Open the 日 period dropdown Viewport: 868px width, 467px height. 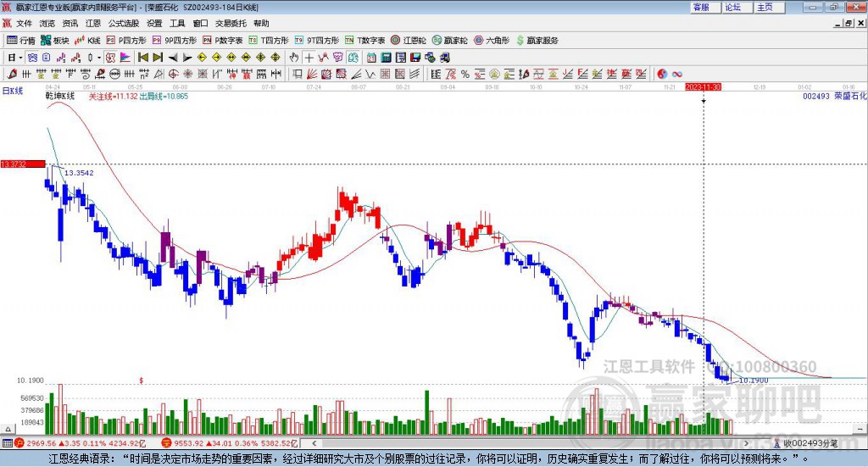[15, 57]
